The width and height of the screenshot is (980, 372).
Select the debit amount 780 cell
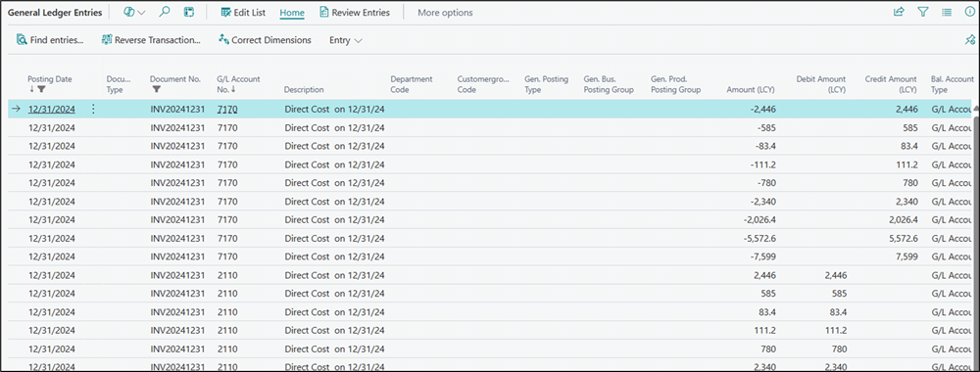point(839,348)
